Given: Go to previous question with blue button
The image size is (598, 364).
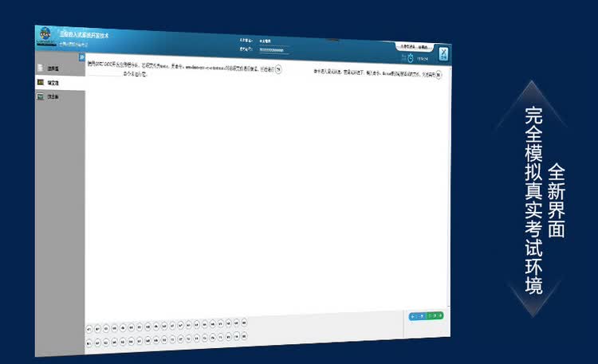Looking at the screenshot, I should pos(417,316).
